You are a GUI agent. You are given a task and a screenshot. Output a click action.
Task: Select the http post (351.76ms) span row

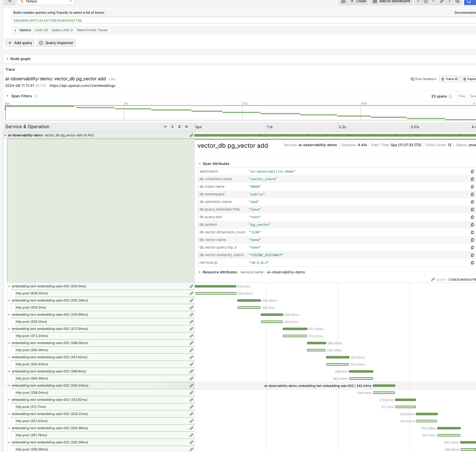click(x=103, y=435)
